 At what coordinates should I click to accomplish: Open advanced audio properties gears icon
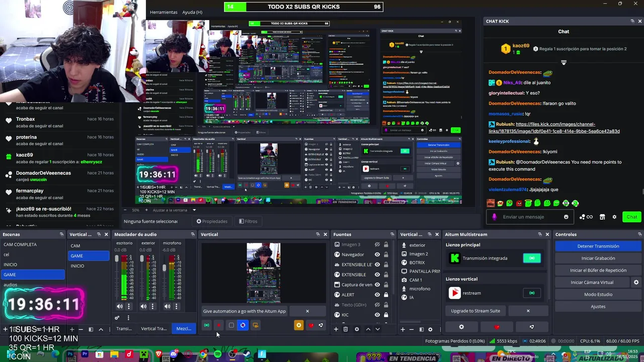(117, 318)
